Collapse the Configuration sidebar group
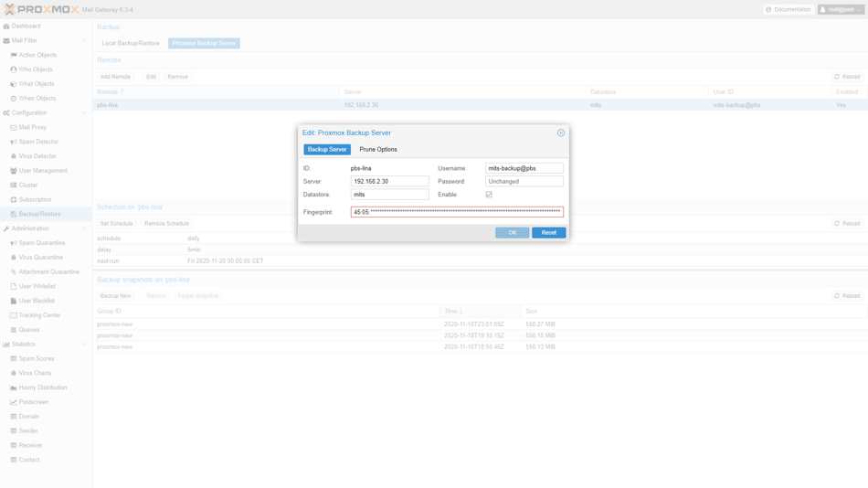 coord(84,113)
